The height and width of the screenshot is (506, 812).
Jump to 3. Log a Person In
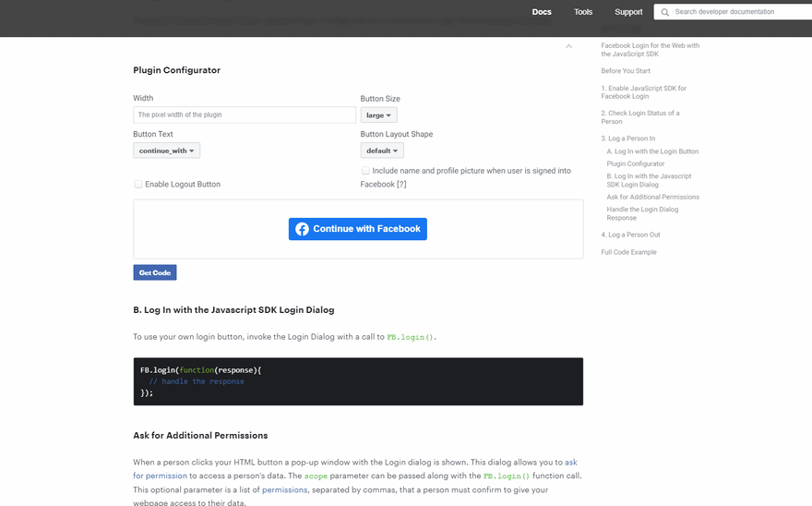click(628, 139)
